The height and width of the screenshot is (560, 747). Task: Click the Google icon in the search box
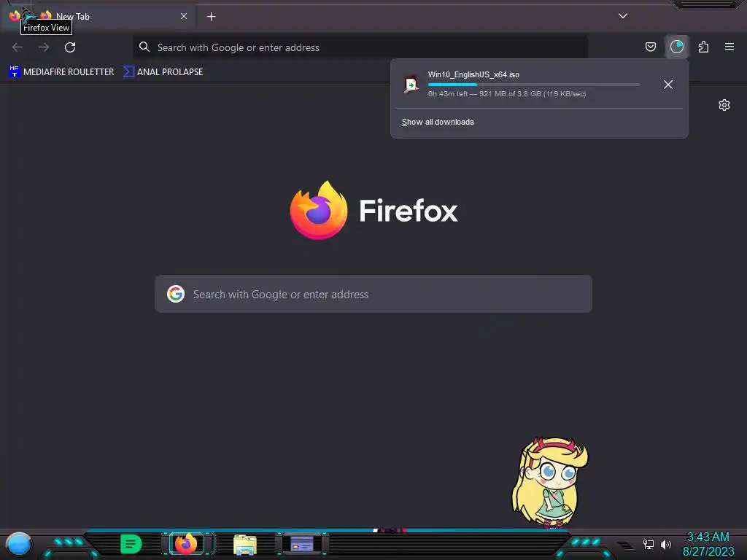click(x=175, y=294)
